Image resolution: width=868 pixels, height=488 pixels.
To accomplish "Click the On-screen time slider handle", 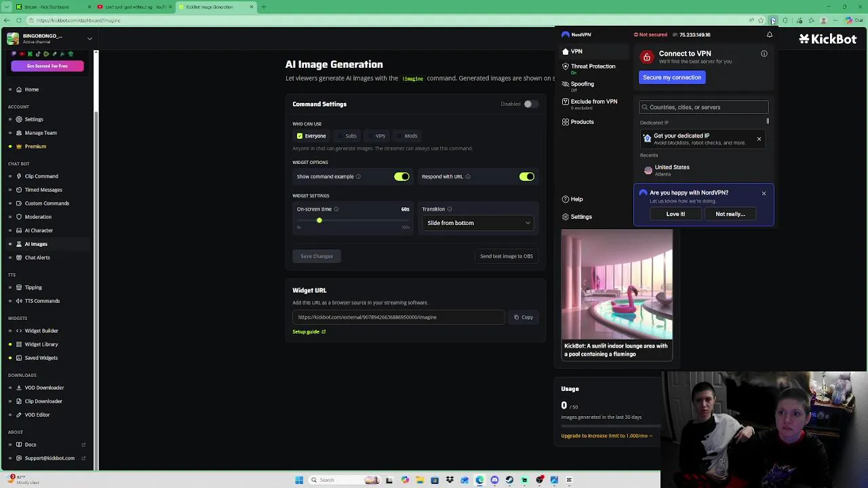I will click(319, 220).
